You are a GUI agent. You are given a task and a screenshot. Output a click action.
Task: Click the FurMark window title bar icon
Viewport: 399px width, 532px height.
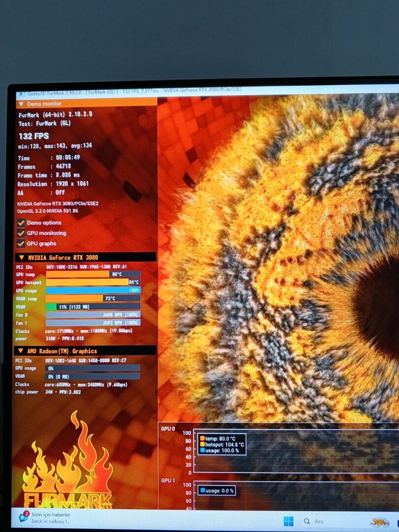pyautogui.click(x=22, y=95)
